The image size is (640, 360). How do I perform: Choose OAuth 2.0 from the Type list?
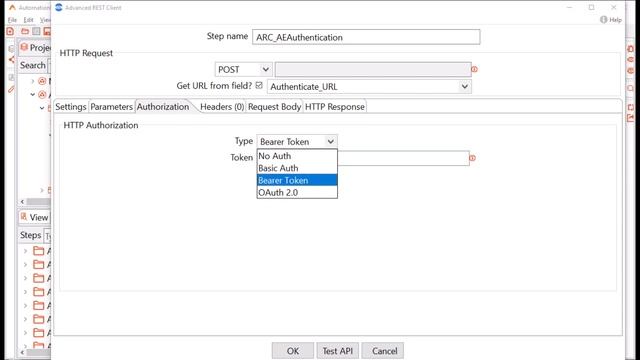tap(297, 192)
